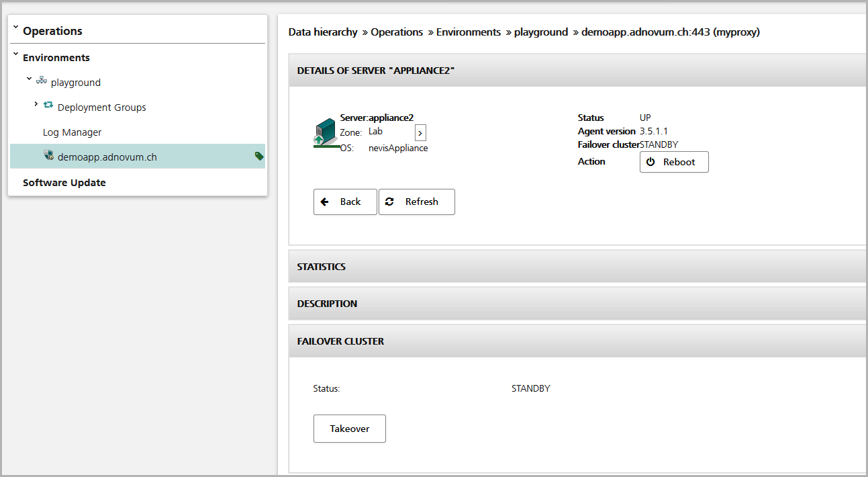Viewport: 868px width, 477px height.
Task: Open the Description section header
Action: pos(577,304)
